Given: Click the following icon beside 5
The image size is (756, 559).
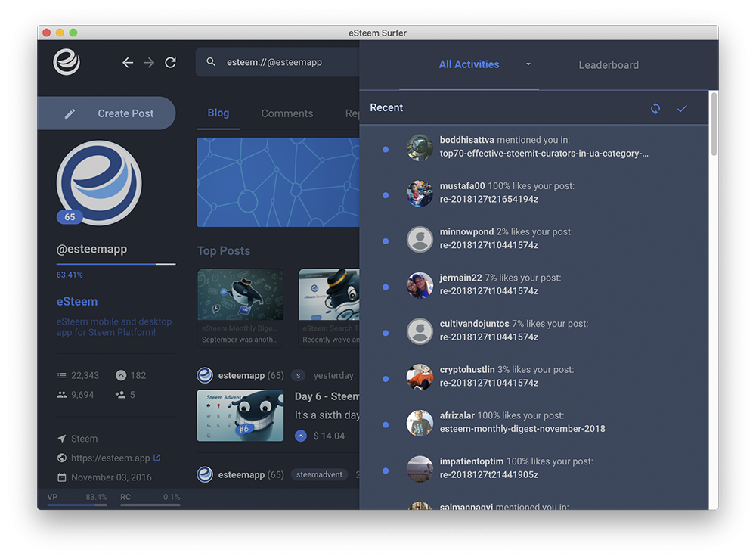Looking at the screenshot, I should (120, 395).
